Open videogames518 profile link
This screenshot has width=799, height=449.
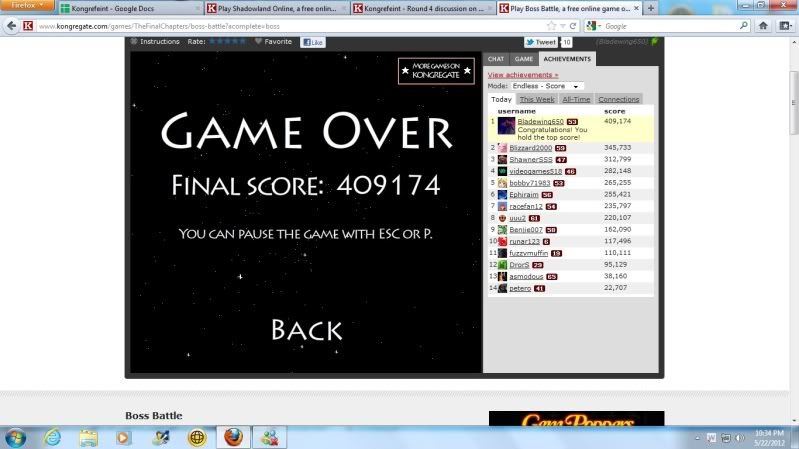536,171
